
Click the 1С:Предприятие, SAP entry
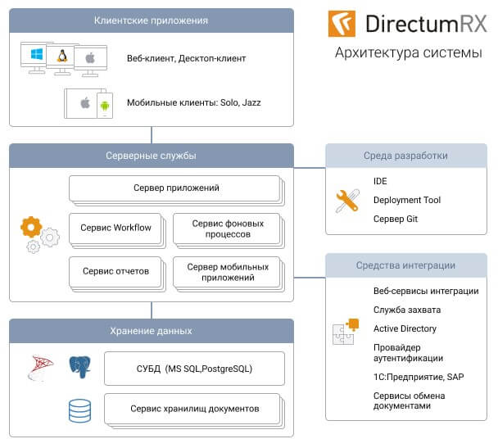tap(419, 377)
